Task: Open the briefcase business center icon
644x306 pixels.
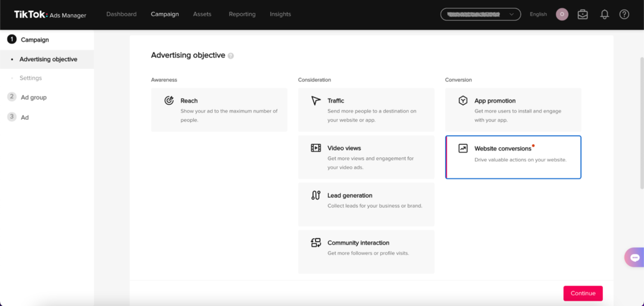Action: [583, 14]
